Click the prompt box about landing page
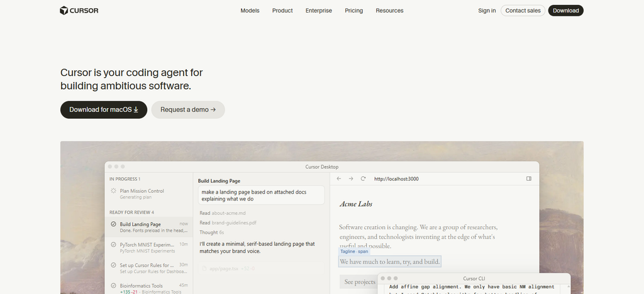The width and height of the screenshot is (644, 294). (261, 195)
